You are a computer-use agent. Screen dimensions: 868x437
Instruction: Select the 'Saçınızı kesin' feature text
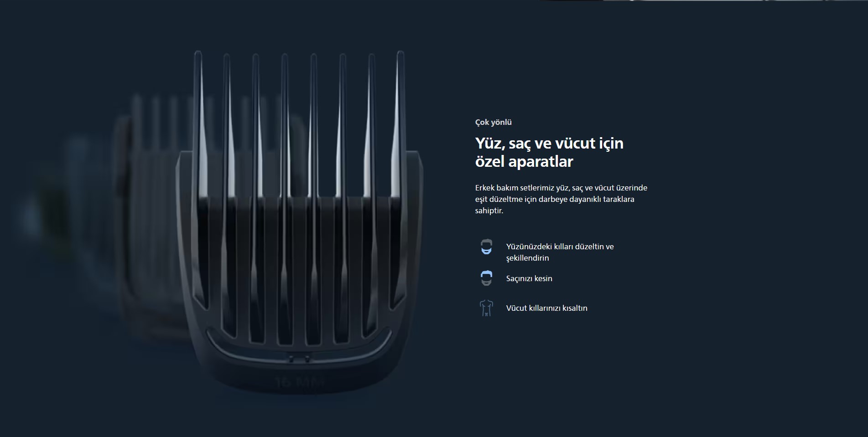coord(529,278)
